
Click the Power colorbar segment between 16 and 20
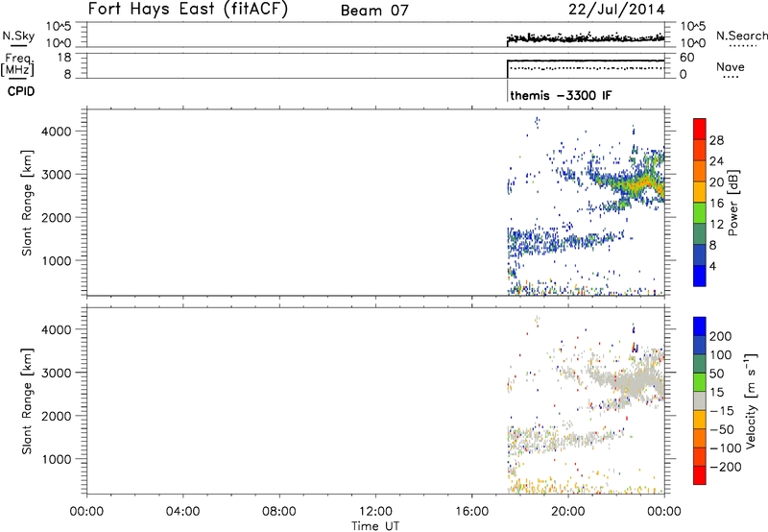point(700,191)
